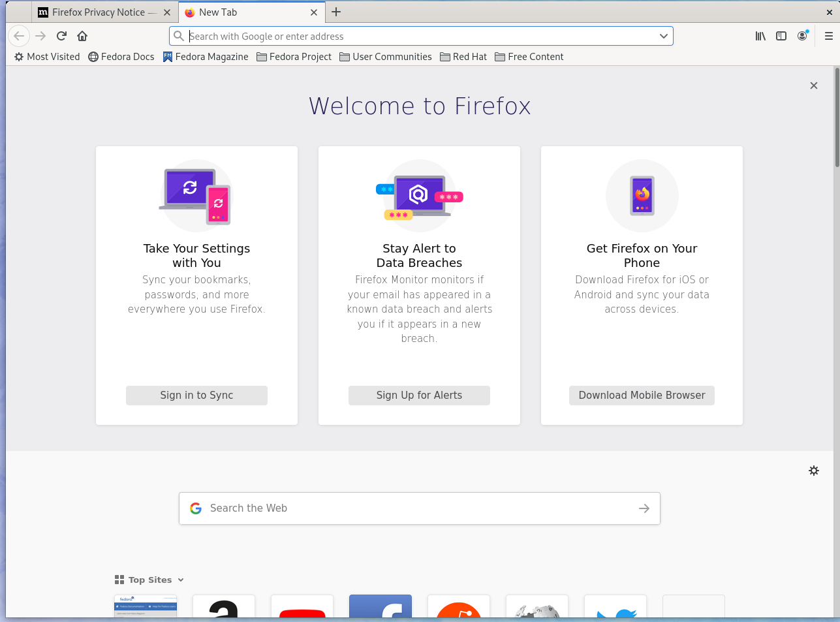Image resolution: width=840 pixels, height=622 pixels.
Task: Go back one page
Action: click(19, 36)
